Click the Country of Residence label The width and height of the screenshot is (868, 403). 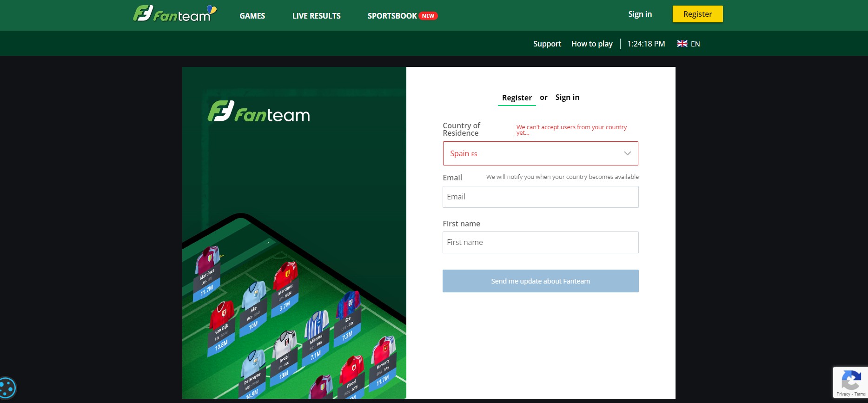click(x=461, y=129)
